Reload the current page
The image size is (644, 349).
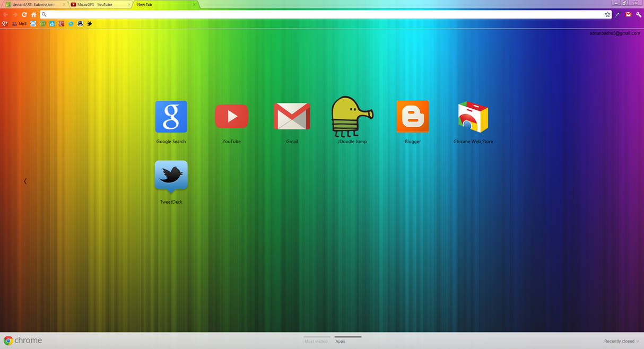pyautogui.click(x=24, y=15)
